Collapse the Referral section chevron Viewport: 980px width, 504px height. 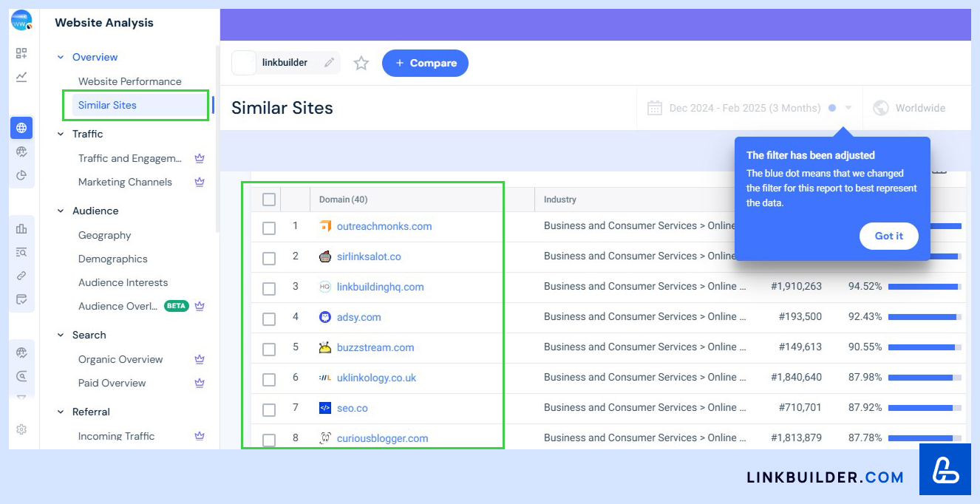tap(61, 412)
